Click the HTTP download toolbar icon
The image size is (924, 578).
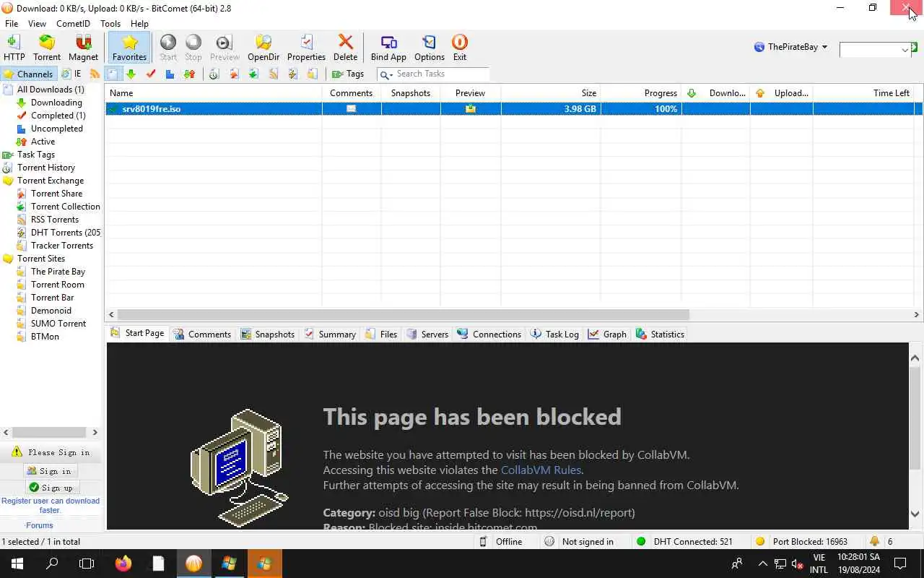pyautogui.click(x=14, y=48)
